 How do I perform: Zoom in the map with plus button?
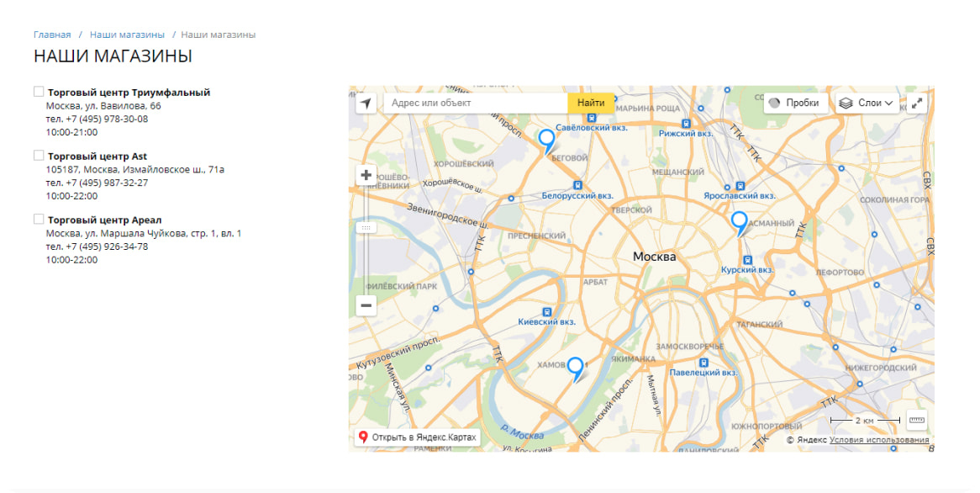click(366, 176)
